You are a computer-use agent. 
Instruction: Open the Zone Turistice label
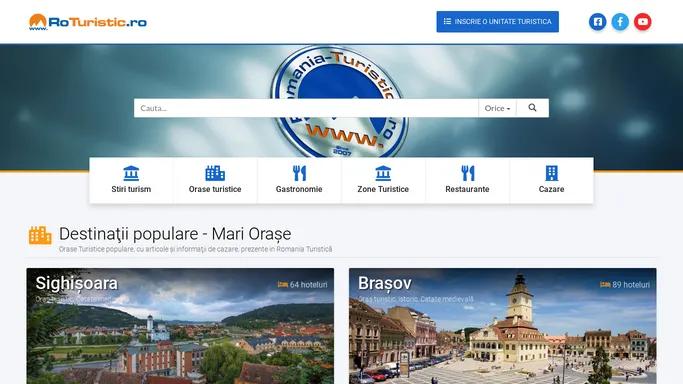tap(383, 189)
